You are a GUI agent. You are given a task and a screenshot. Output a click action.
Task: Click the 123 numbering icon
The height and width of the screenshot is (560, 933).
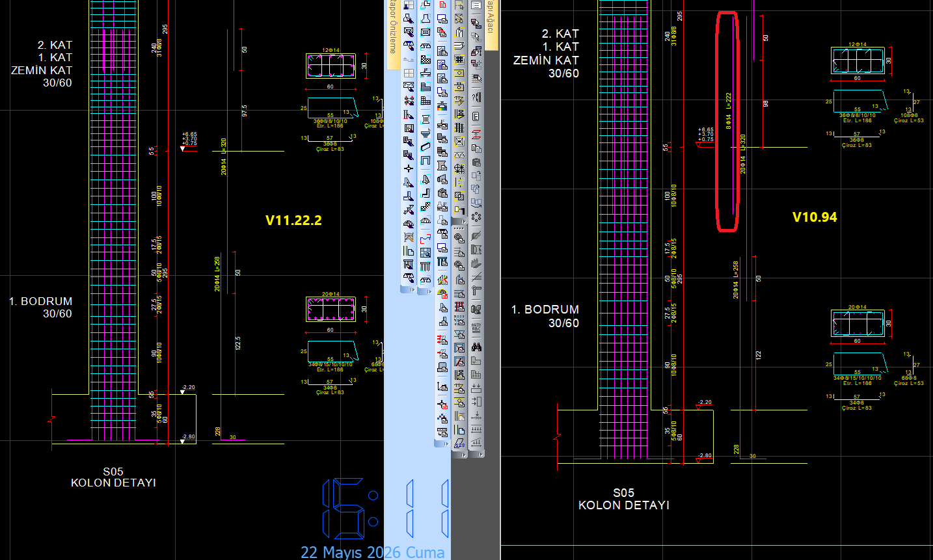(x=459, y=444)
